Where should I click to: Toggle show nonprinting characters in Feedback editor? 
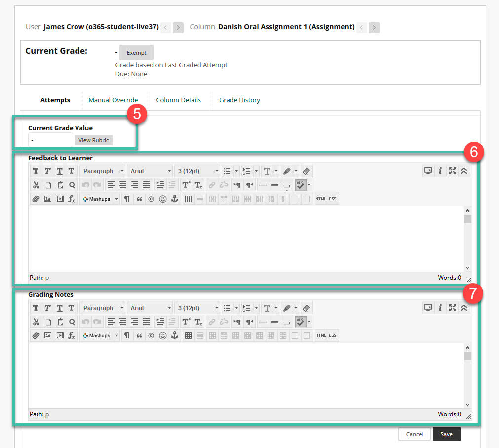point(127,199)
